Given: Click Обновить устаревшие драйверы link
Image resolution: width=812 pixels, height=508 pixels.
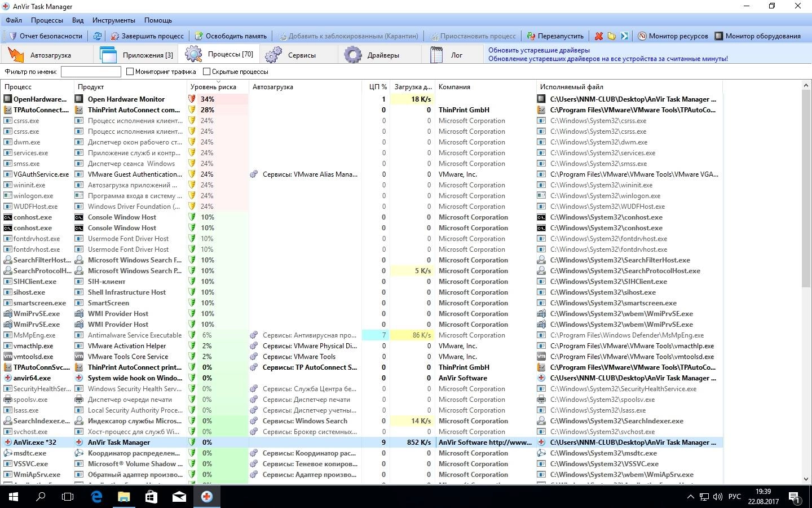Looking at the screenshot, I should (539, 50).
